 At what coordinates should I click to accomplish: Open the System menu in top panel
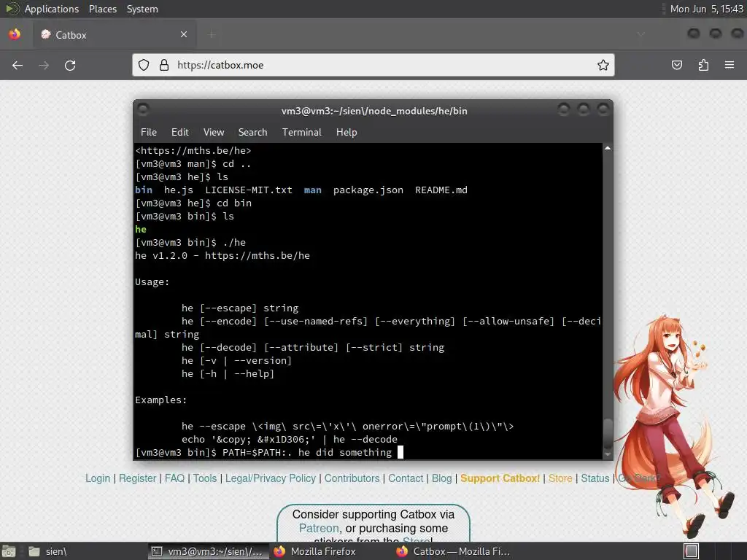click(142, 9)
